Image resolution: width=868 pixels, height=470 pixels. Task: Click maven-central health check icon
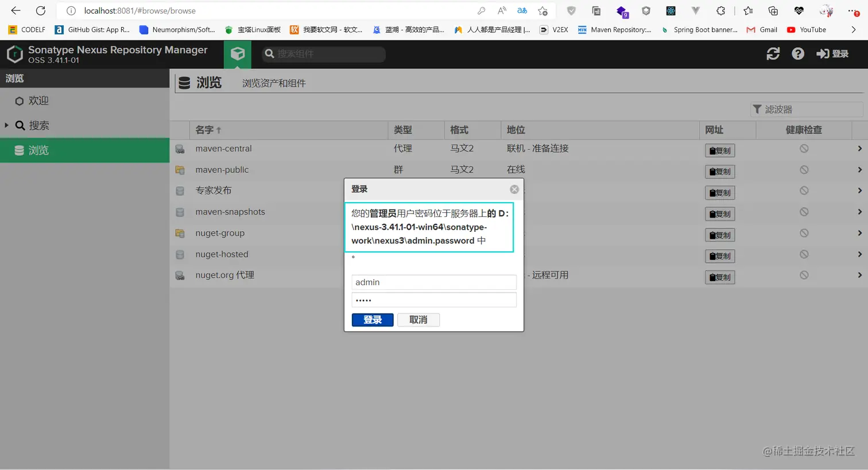[x=804, y=149]
